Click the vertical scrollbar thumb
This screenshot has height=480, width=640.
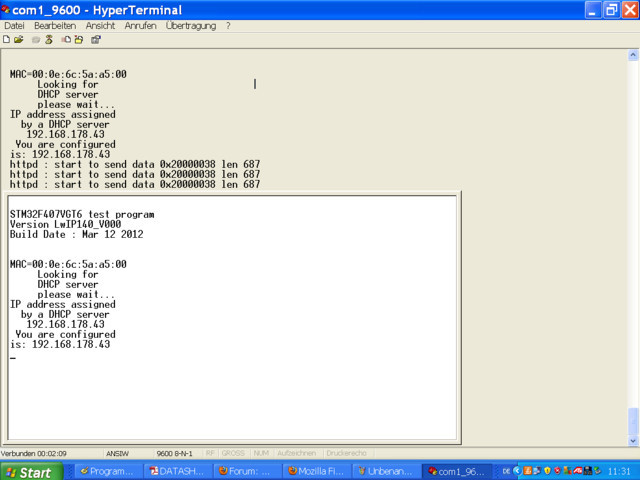pyautogui.click(x=633, y=422)
